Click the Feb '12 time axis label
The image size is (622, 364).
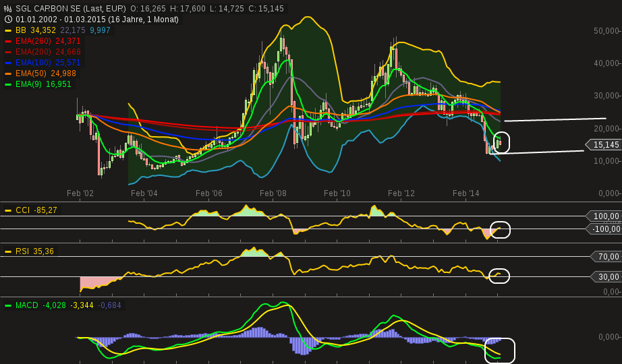401,193
